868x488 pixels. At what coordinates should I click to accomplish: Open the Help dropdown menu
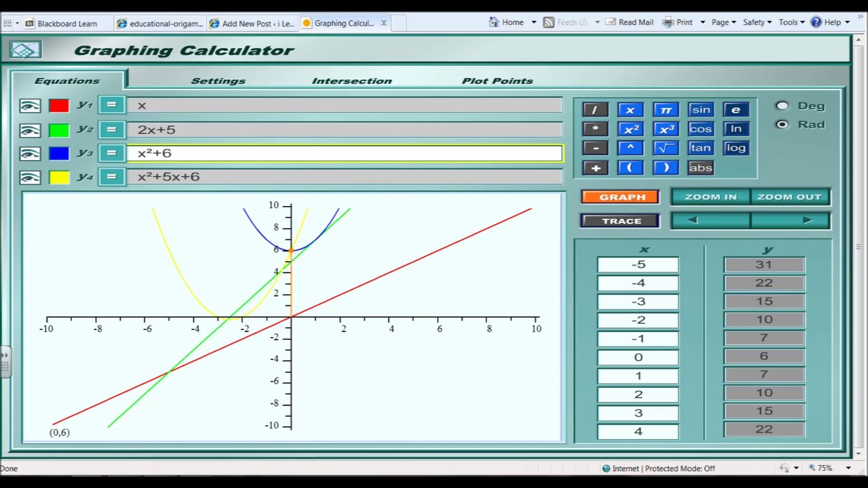tap(830, 22)
